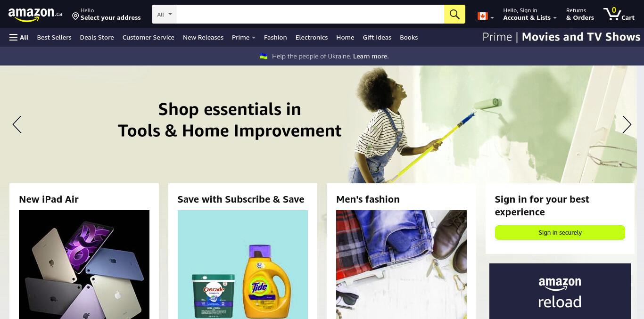Click the Sign in securely button
This screenshot has height=319, width=644.
point(560,232)
